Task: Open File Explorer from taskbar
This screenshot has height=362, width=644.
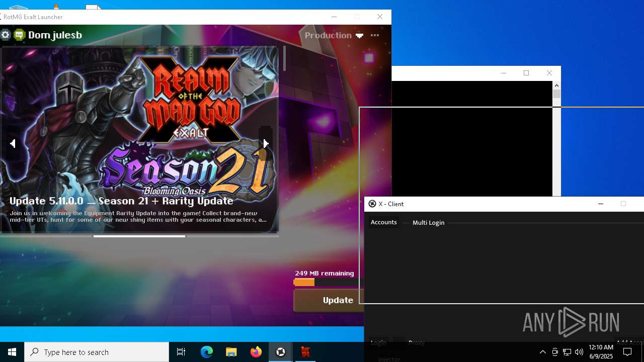Action: [x=231, y=352]
